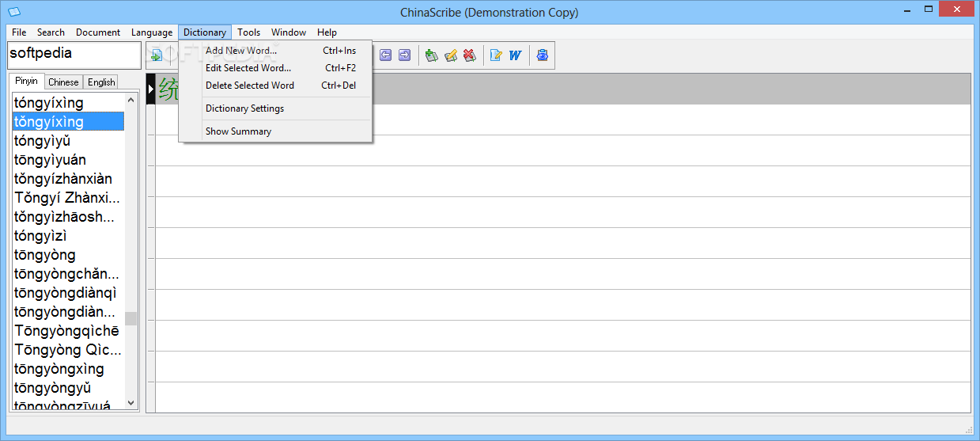Screen dimensions: 980x441
Task: Open the Window menu
Action: tap(289, 32)
